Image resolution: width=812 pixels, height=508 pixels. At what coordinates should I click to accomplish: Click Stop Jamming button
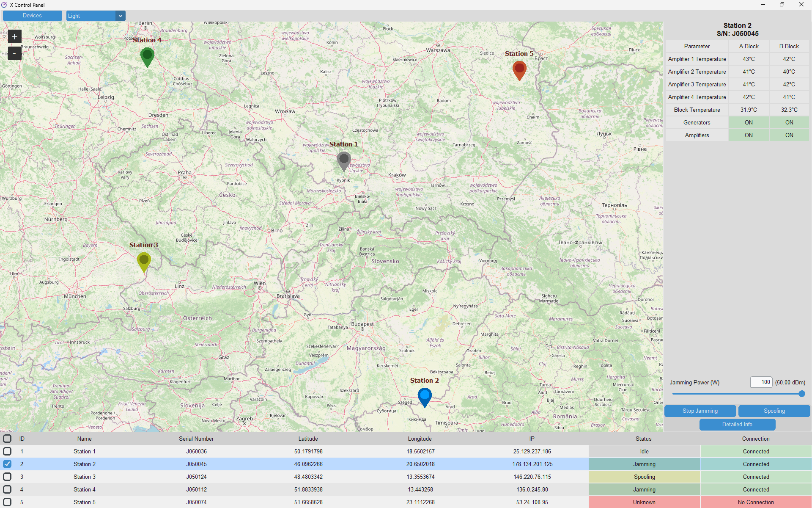[700, 411]
